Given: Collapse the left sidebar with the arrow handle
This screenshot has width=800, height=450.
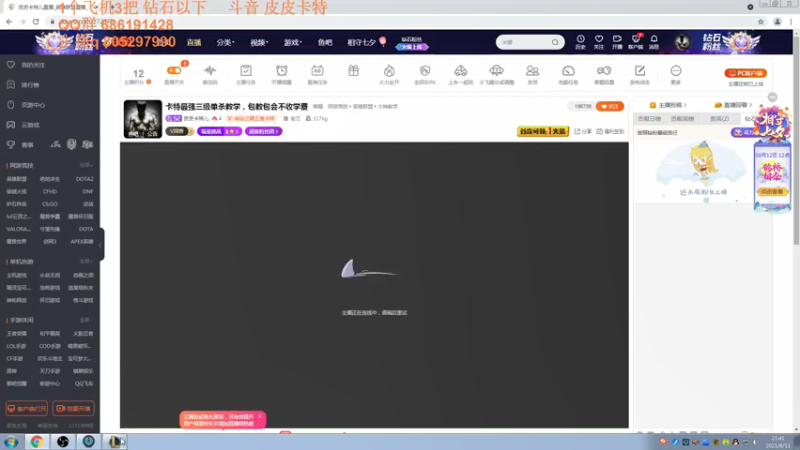Looking at the screenshot, I should [x=101, y=244].
